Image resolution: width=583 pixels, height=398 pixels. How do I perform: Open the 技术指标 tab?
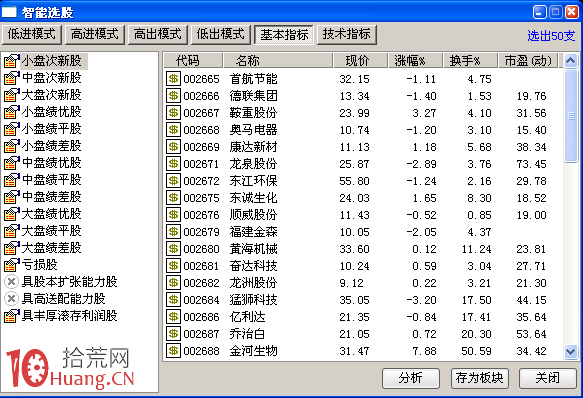click(347, 35)
